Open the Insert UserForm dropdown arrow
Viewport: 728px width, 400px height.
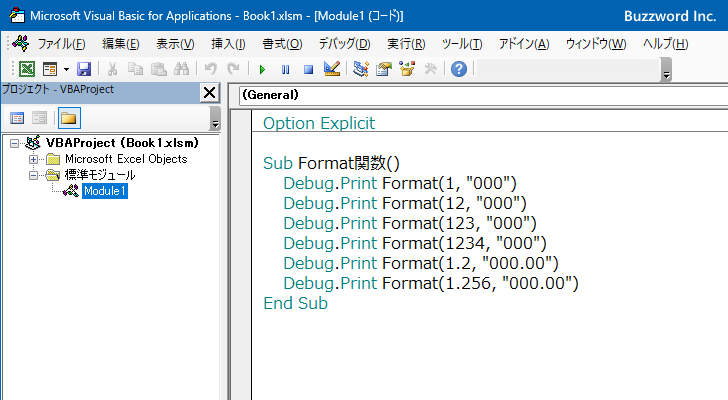click(x=66, y=70)
